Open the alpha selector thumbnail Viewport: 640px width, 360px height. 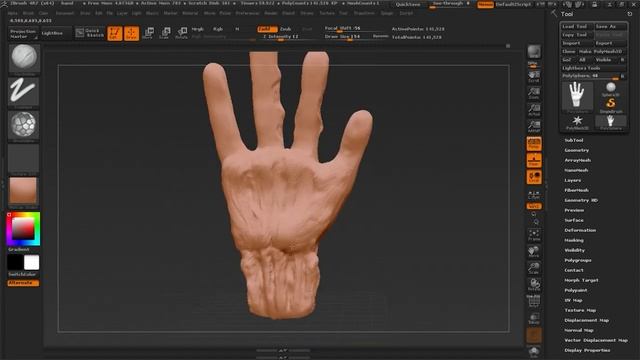[24, 125]
